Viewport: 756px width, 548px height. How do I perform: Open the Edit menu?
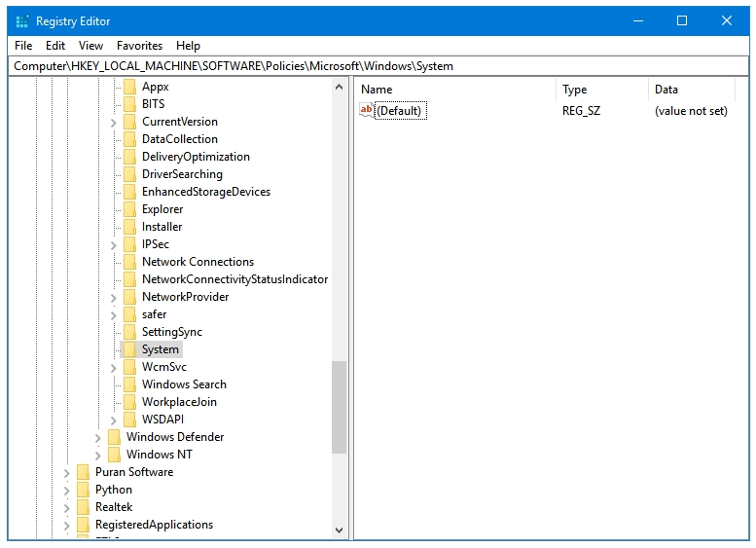click(55, 46)
